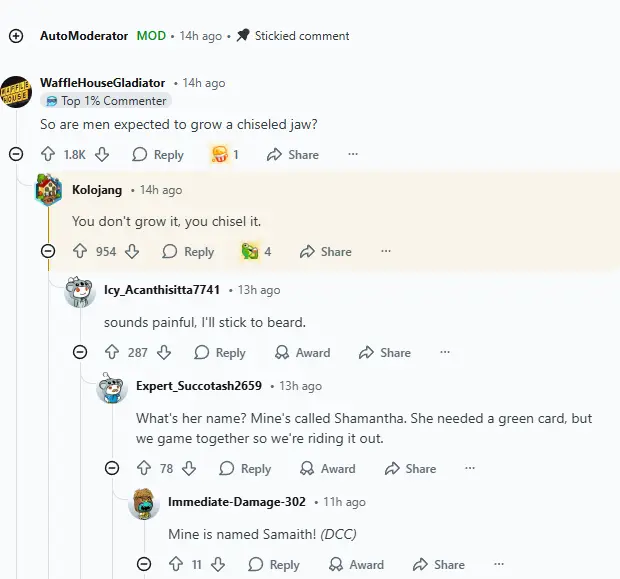
Task: Share Expert_Succotash2659's comment
Action: [x=409, y=469]
